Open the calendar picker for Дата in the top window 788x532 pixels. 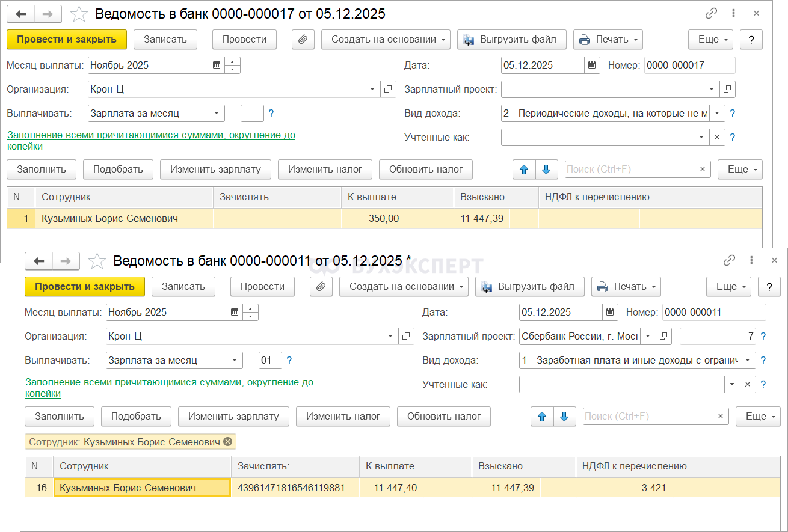[592, 65]
